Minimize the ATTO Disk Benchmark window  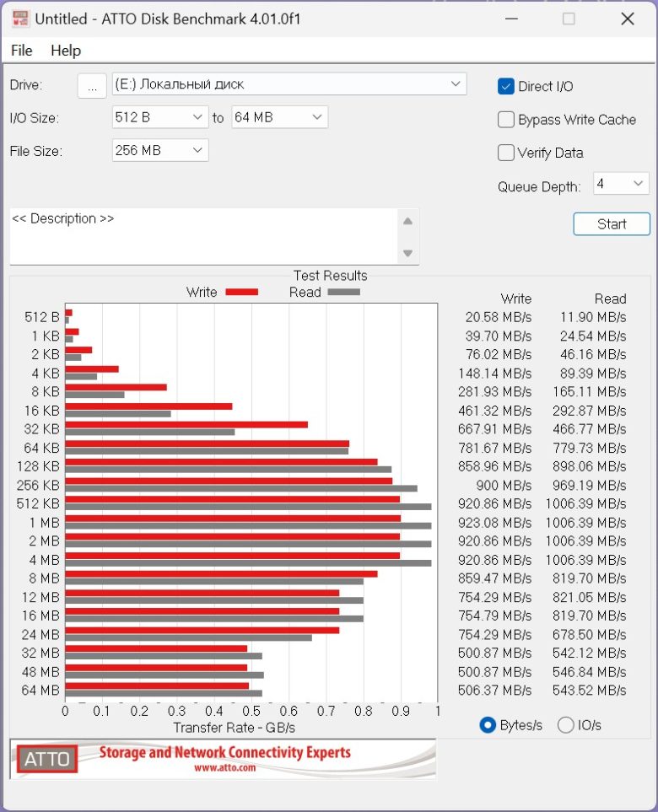pyautogui.click(x=511, y=19)
